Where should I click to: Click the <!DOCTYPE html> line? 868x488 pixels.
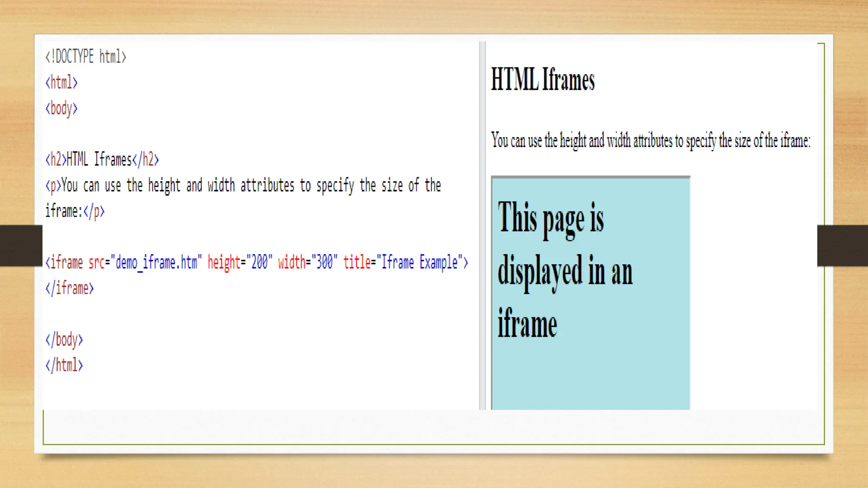point(86,57)
